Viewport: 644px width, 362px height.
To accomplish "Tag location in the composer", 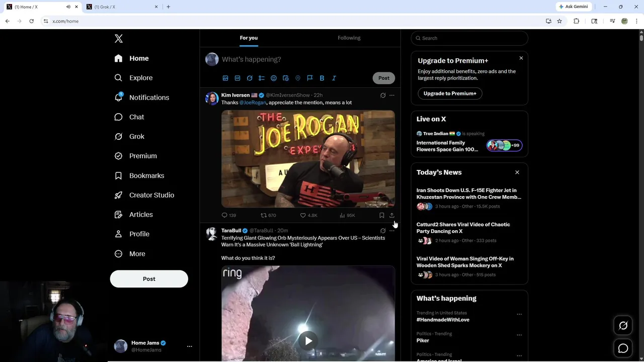I will click(298, 78).
